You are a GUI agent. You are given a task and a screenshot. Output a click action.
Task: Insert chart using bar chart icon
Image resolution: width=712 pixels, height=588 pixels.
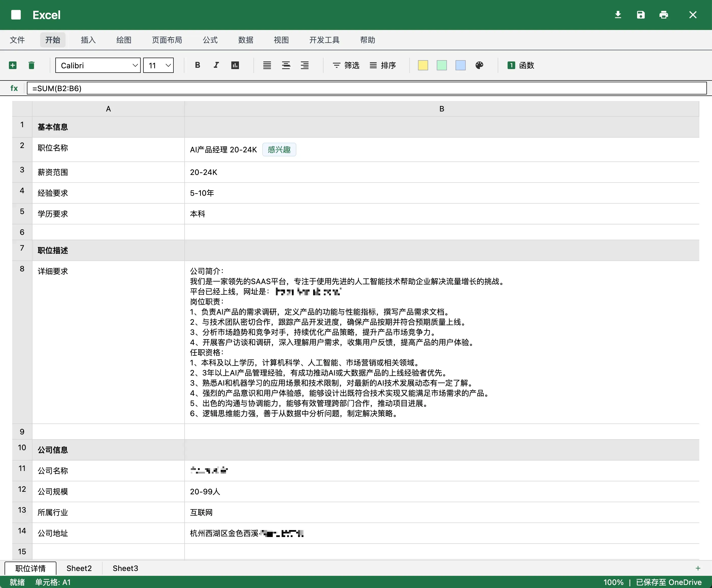click(x=235, y=65)
